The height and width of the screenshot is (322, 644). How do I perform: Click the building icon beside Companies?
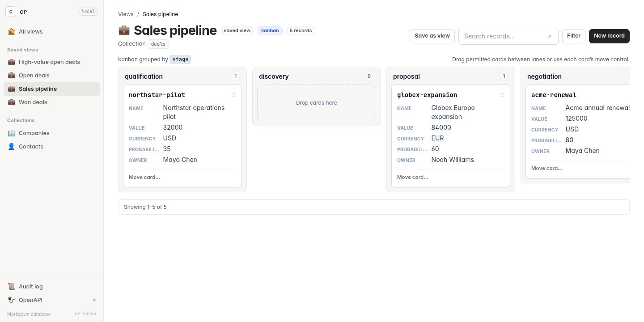click(x=12, y=133)
